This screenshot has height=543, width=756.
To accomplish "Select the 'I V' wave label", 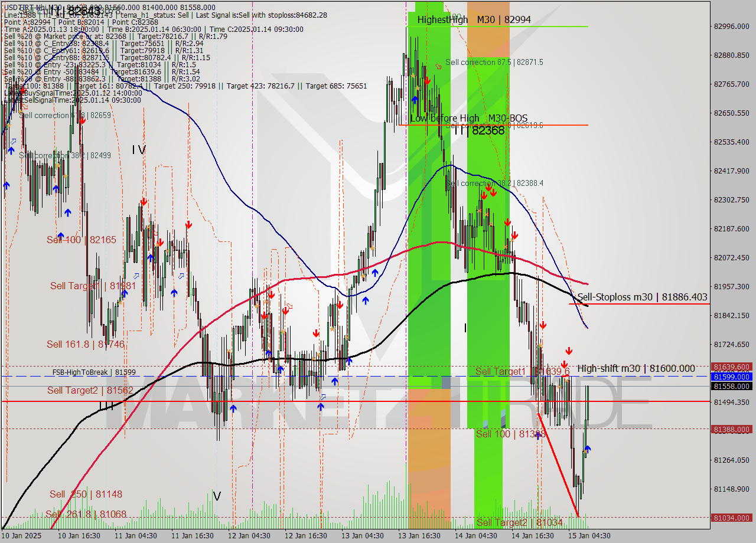I will click(x=139, y=151).
